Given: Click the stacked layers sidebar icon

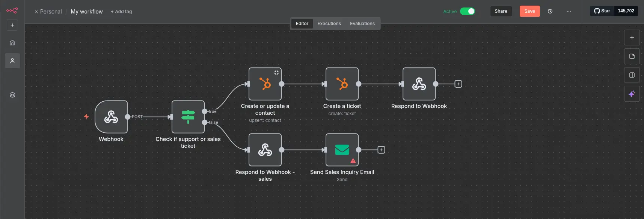Looking at the screenshot, I should point(12,95).
